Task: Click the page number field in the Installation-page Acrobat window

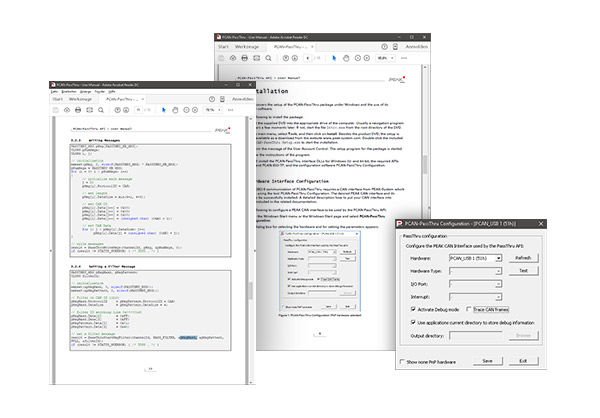Action: click(308, 58)
